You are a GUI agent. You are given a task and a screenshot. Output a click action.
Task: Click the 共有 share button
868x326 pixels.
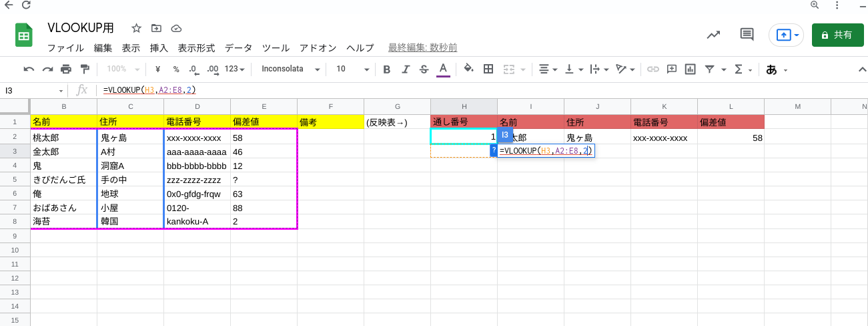click(837, 35)
